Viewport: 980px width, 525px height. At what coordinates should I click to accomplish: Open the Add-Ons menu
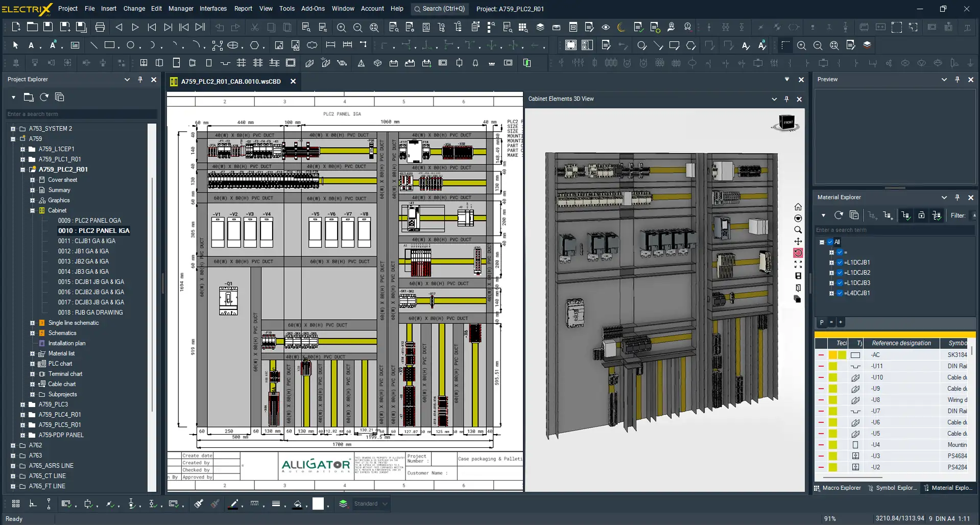pyautogui.click(x=313, y=9)
